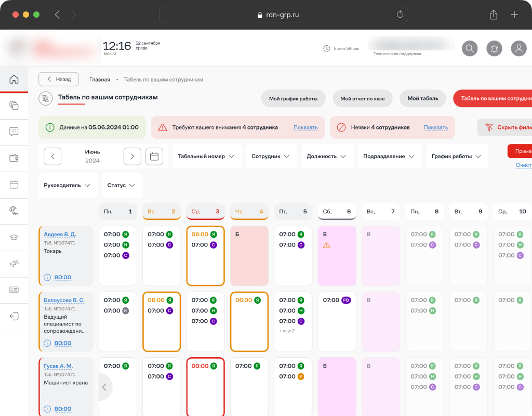Expand the Статус filter dropdown
The image size is (532, 416).
(121, 186)
